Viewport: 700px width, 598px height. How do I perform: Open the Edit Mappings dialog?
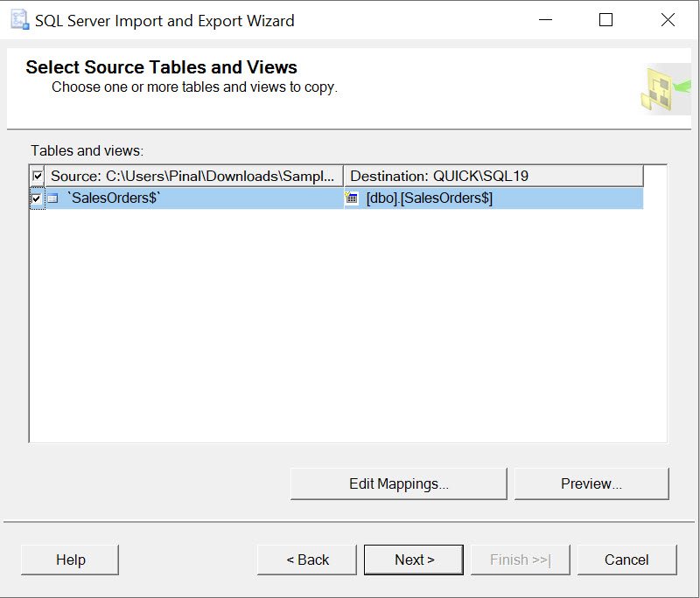click(x=399, y=483)
